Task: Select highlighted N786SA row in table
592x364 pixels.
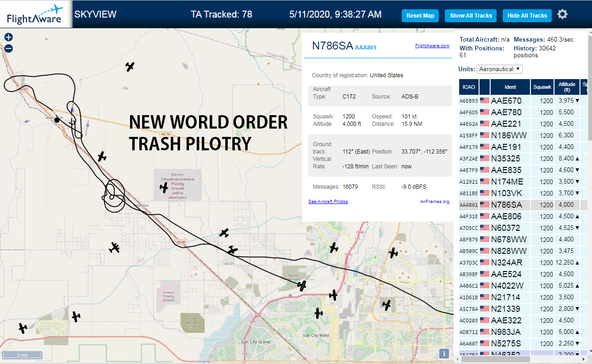Action: point(523,204)
